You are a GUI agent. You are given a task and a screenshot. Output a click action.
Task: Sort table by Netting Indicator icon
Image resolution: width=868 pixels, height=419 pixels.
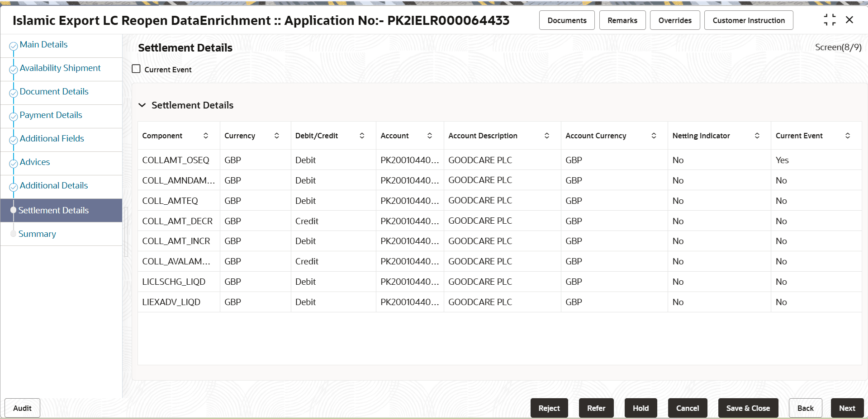pyautogui.click(x=757, y=136)
